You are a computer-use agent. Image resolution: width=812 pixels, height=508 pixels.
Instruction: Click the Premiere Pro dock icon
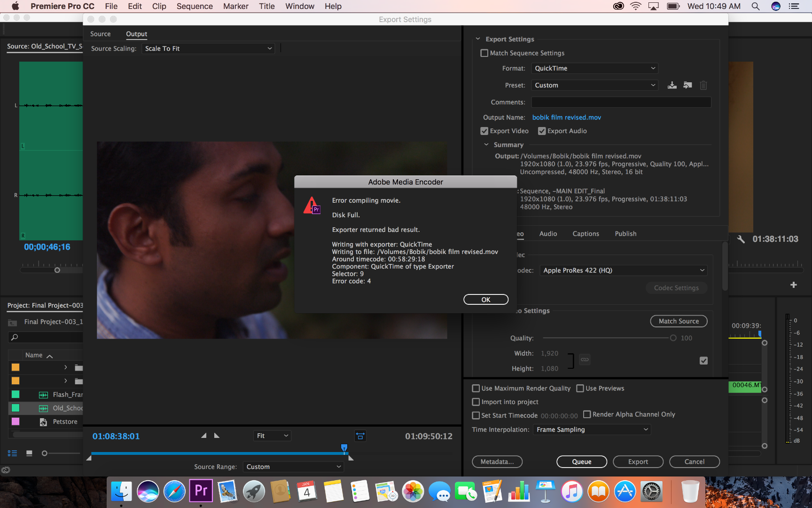point(201,491)
